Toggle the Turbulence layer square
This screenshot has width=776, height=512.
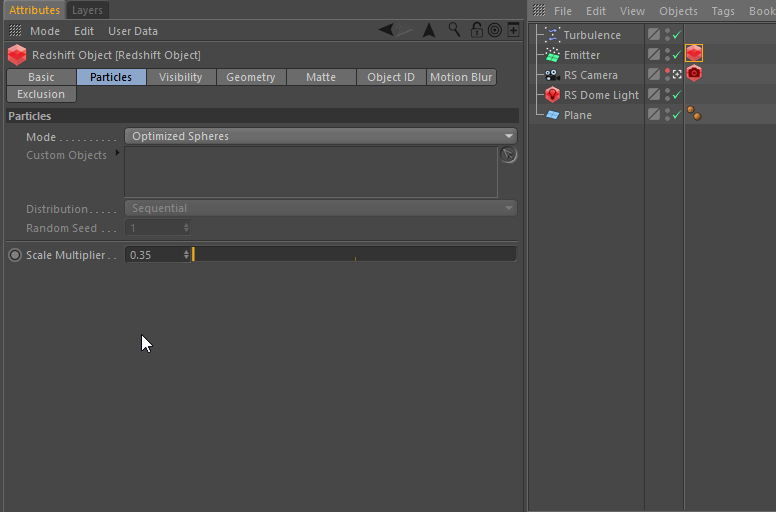click(654, 34)
